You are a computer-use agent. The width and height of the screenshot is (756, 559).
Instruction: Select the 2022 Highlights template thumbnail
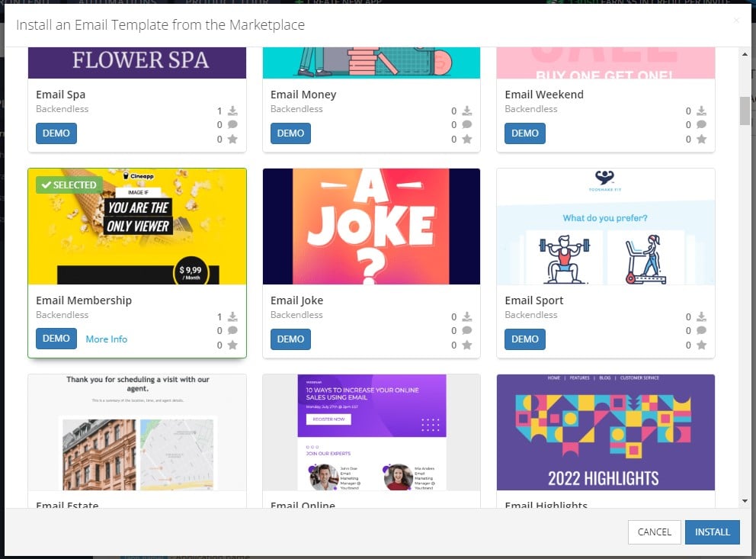point(606,432)
